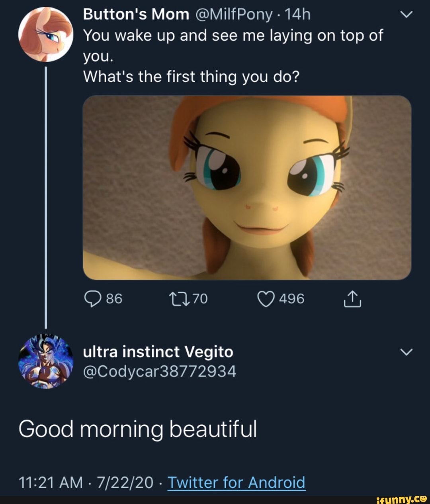Tap the share upload icon
The image size is (430, 504).
coord(352,299)
